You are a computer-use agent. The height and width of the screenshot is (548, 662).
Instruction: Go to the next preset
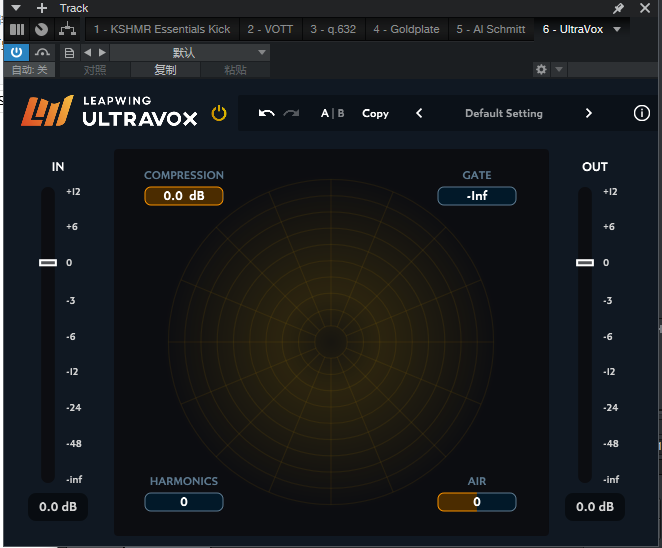tap(589, 113)
